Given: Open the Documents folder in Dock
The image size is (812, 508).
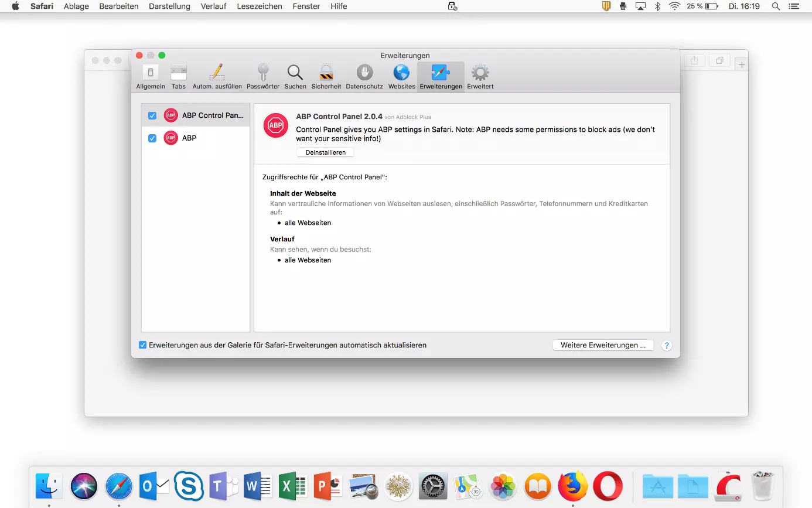Looking at the screenshot, I should [693, 486].
